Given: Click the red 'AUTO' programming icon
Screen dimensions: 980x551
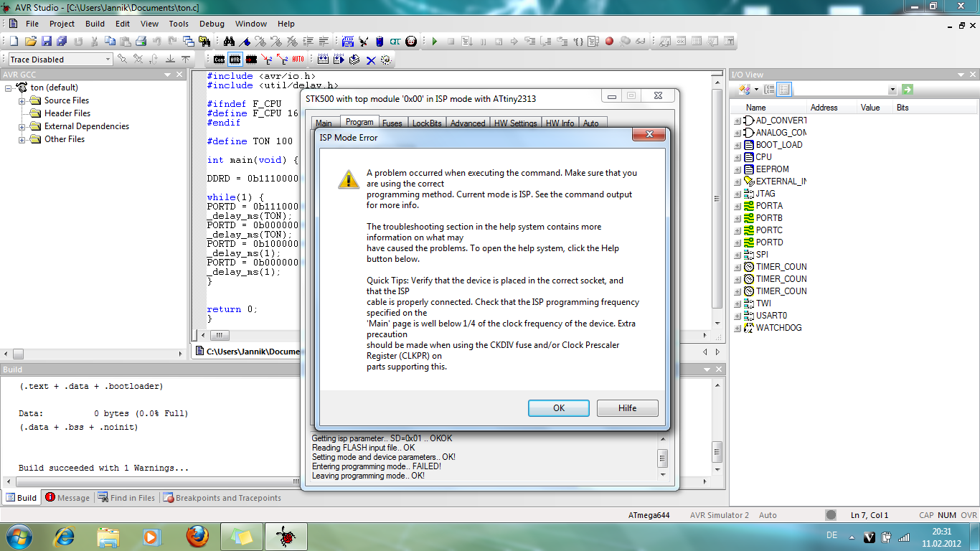Looking at the screenshot, I should [298, 59].
